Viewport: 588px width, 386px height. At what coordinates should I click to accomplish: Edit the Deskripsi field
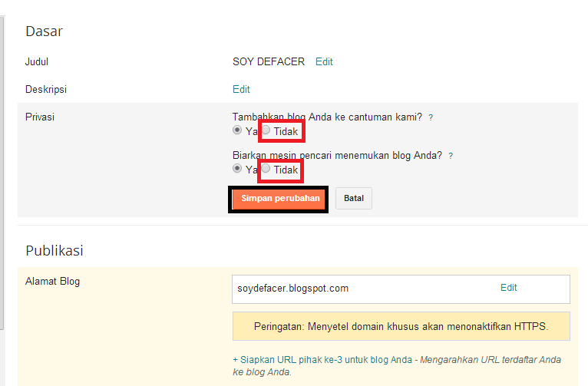[x=241, y=90]
